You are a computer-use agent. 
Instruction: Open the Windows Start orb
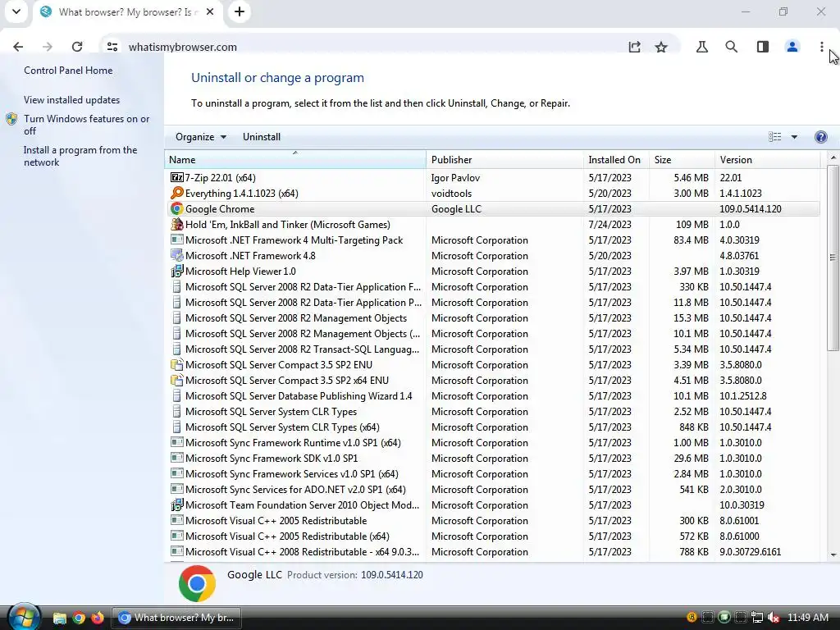click(23, 618)
